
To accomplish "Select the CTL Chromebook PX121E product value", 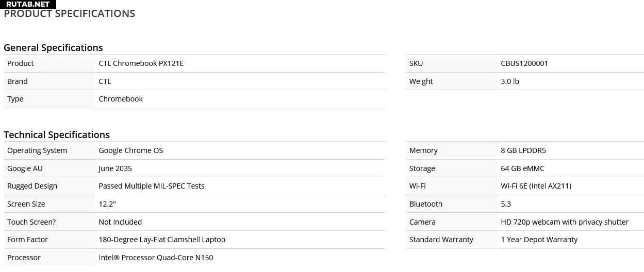I will [141, 63].
